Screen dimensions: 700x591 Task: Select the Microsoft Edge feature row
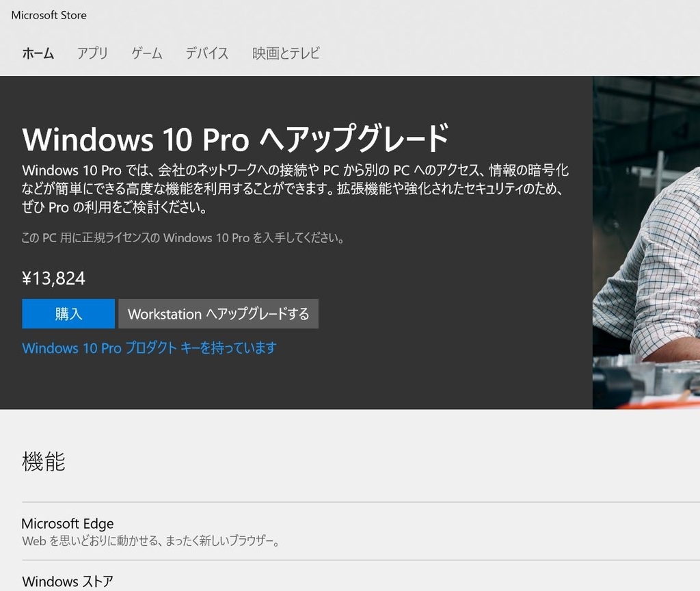point(361,531)
